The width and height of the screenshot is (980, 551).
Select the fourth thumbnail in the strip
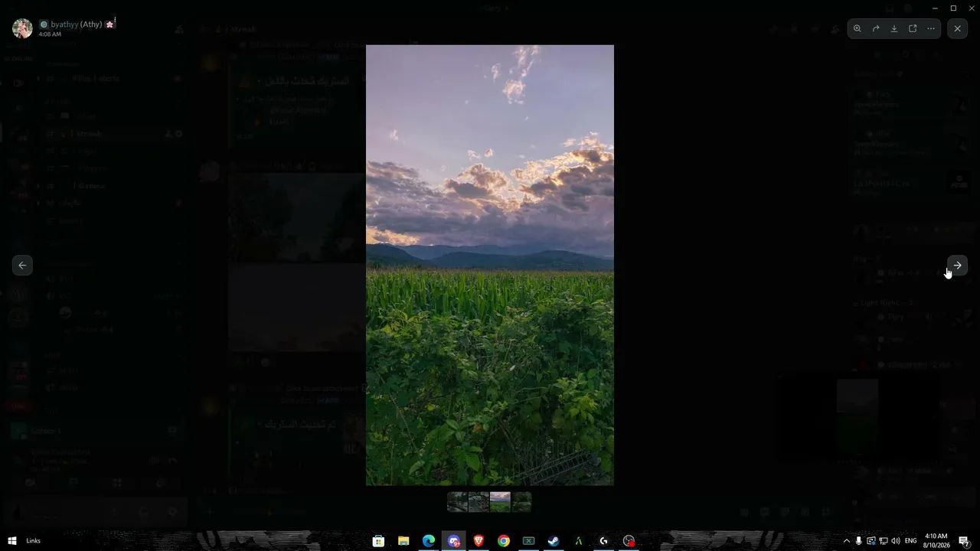point(521,502)
